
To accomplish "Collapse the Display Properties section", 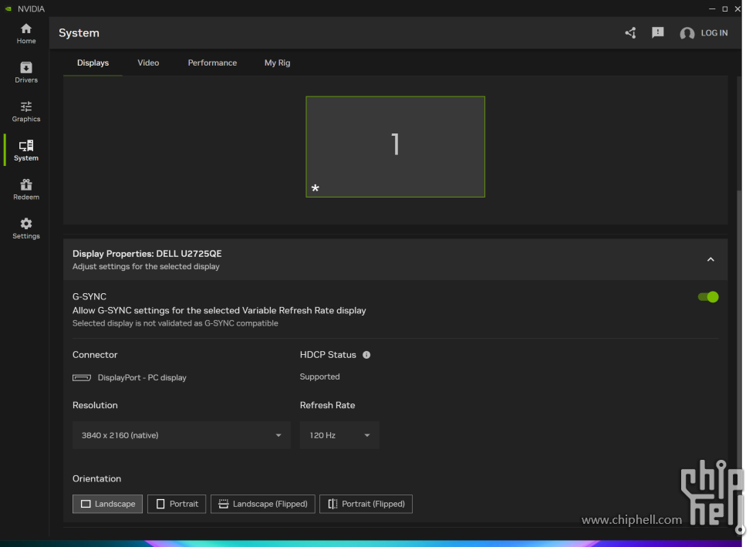I will pyautogui.click(x=710, y=259).
